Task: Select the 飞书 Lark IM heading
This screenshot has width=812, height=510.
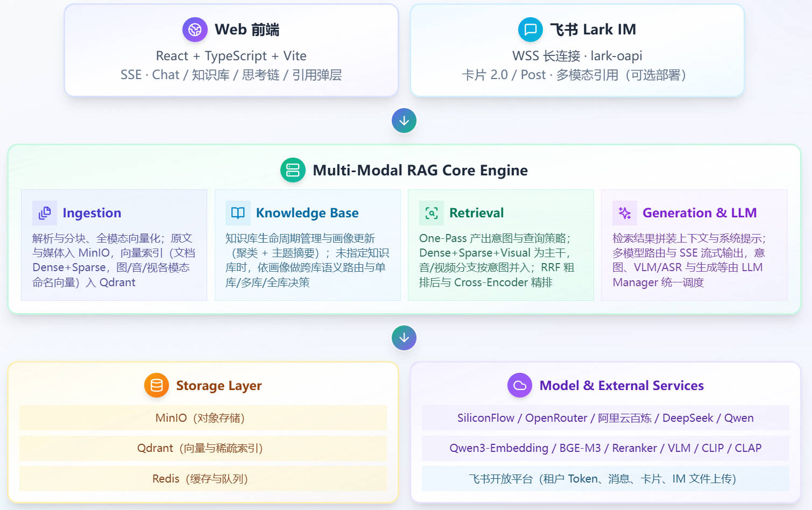Action: point(593,30)
